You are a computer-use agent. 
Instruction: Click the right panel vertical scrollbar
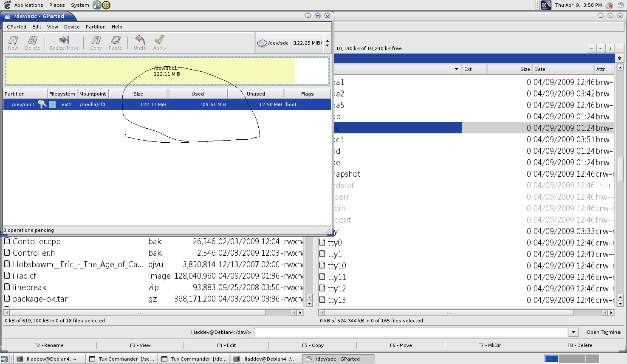(x=620, y=185)
